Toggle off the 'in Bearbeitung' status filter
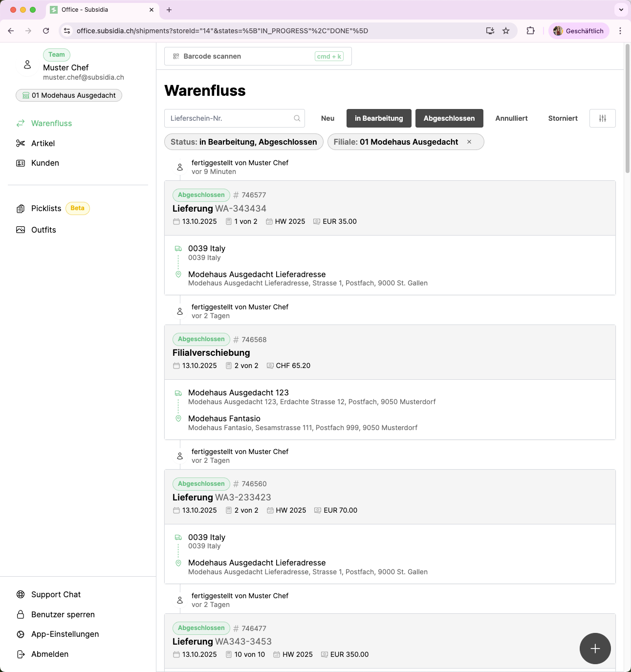The width and height of the screenshot is (631, 672). (x=379, y=118)
